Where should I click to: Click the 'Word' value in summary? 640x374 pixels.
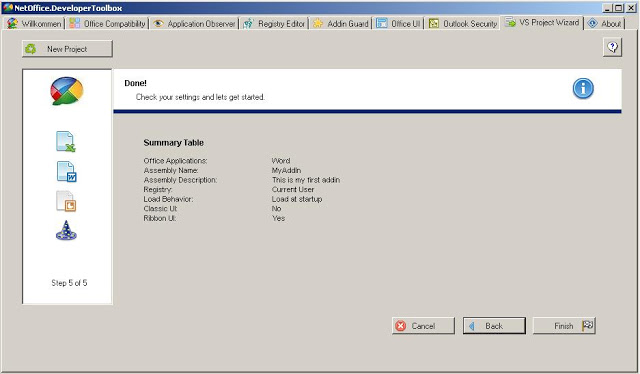click(x=281, y=161)
